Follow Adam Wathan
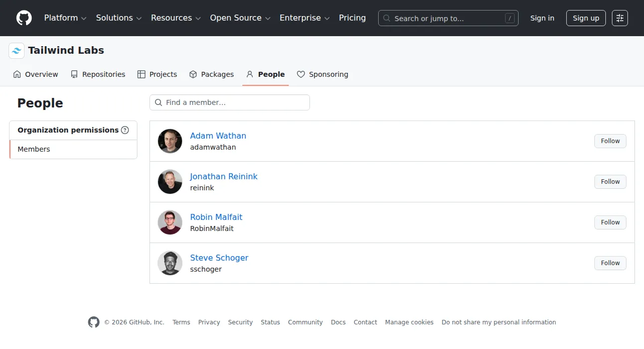Screen dimensions: 644x349 [610, 141]
